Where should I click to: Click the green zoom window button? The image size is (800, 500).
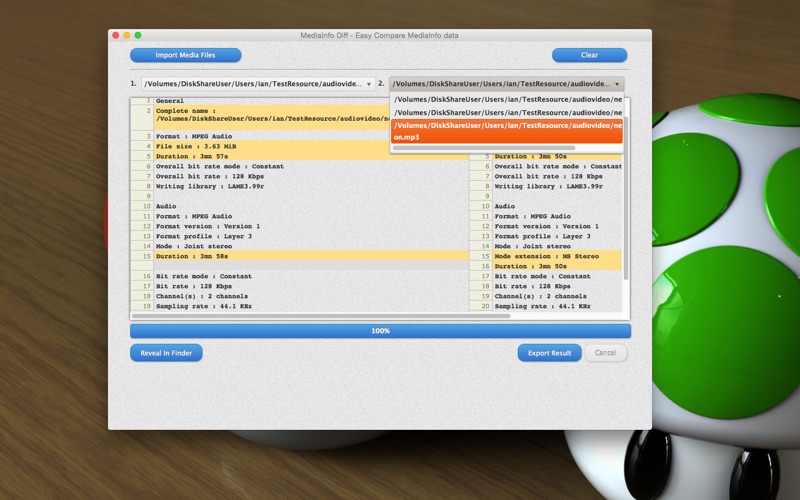(138, 35)
